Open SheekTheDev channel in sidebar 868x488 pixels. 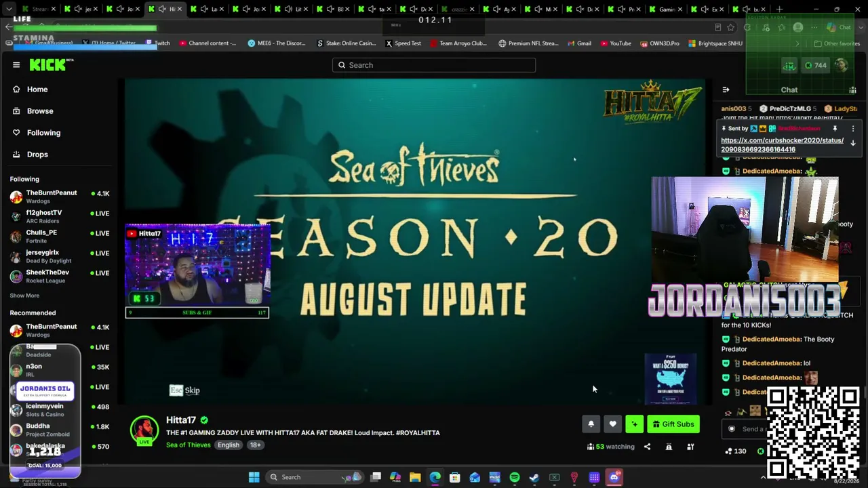[60, 276]
